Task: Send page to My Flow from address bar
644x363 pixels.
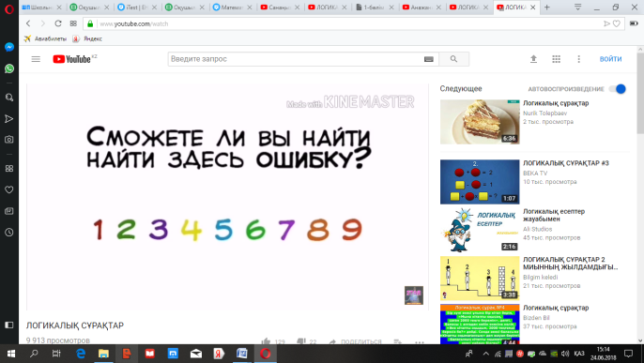Action: tap(606, 23)
